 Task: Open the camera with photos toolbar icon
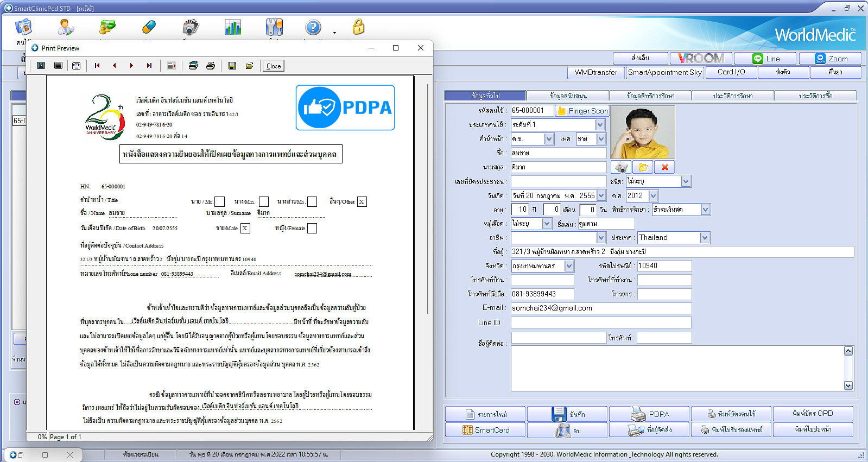[191, 27]
